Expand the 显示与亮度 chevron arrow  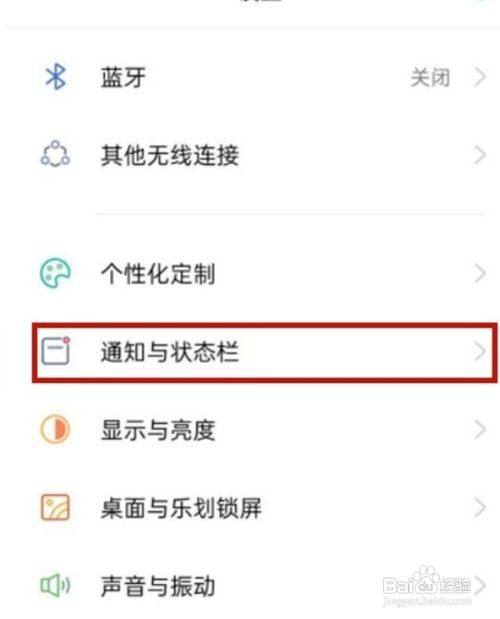(x=480, y=430)
